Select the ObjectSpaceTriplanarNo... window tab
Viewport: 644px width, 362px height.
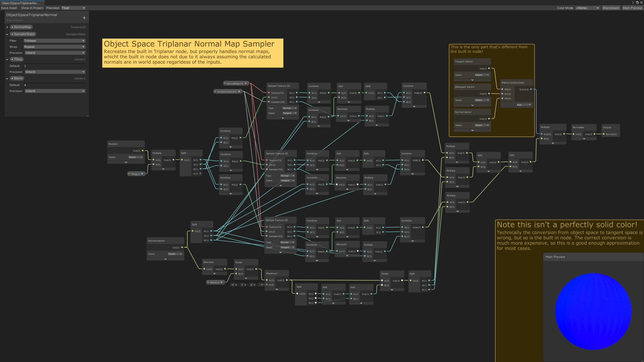pos(20,3)
